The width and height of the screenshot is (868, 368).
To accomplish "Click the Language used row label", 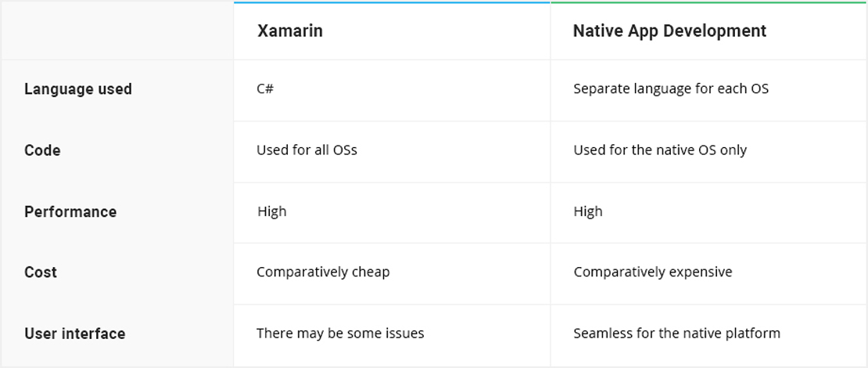I will 78,89.
